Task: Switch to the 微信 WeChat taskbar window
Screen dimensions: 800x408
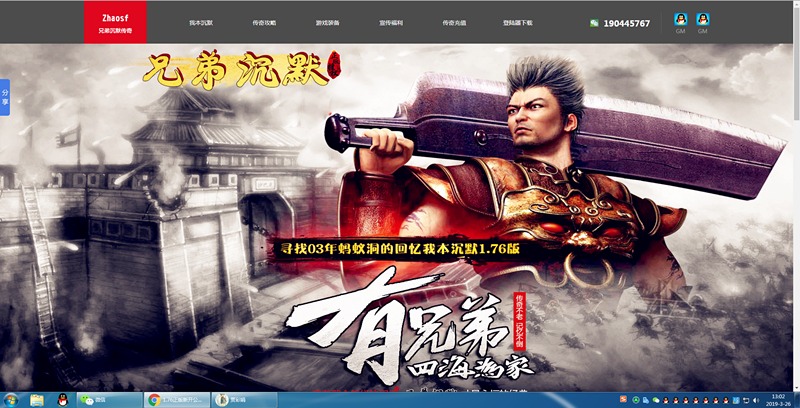Action: (x=109, y=400)
